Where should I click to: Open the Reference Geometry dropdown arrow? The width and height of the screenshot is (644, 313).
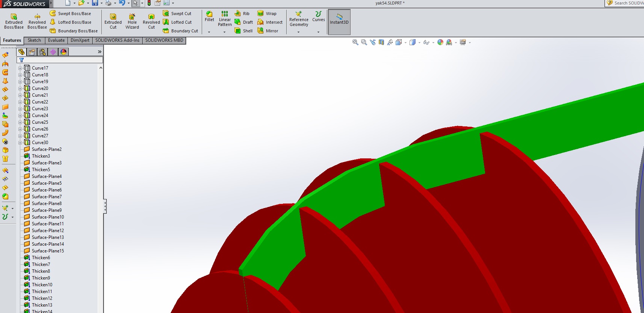click(299, 32)
